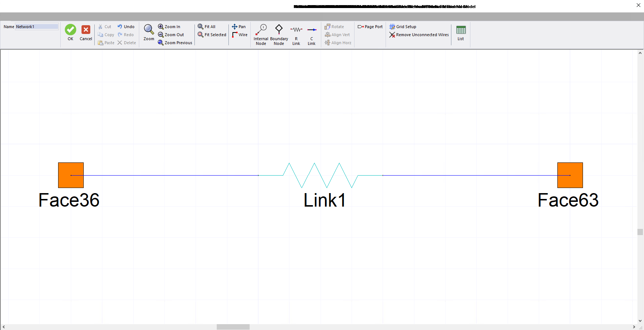Open Grid Setup
Viewport: 644px width, 330px height.
[x=403, y=27]
